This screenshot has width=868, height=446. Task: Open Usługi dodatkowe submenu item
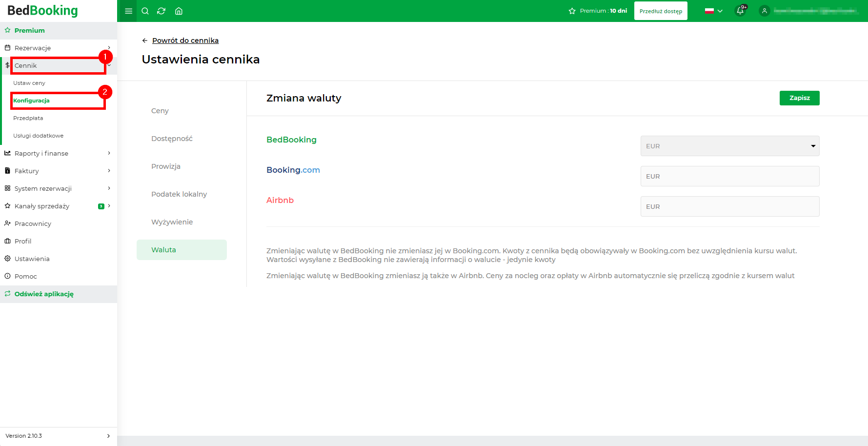[39, 136]
